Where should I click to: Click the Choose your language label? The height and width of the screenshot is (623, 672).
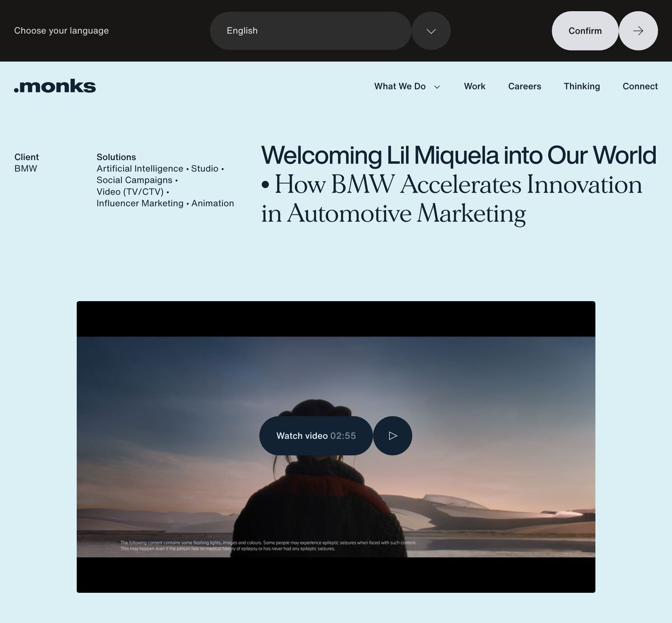click(62, 31)
